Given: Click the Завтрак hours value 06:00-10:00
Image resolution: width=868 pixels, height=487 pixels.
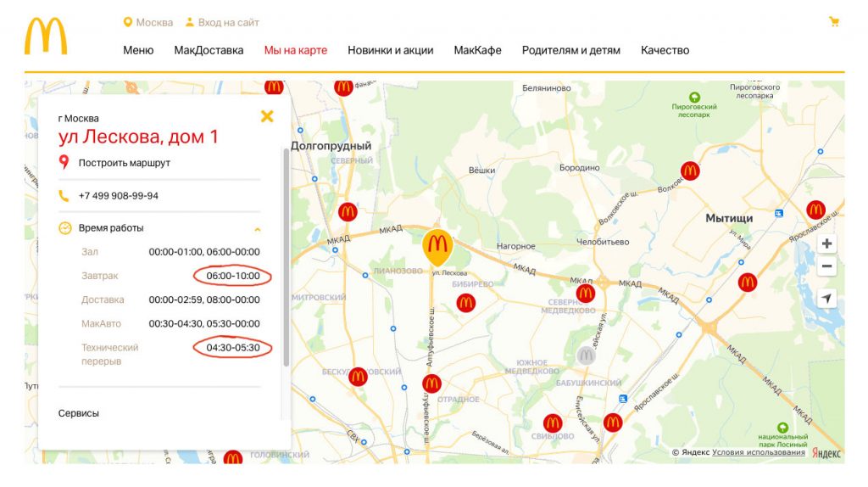Looking at the screenshot, I should pyautogui.click(x=233, y=276).
